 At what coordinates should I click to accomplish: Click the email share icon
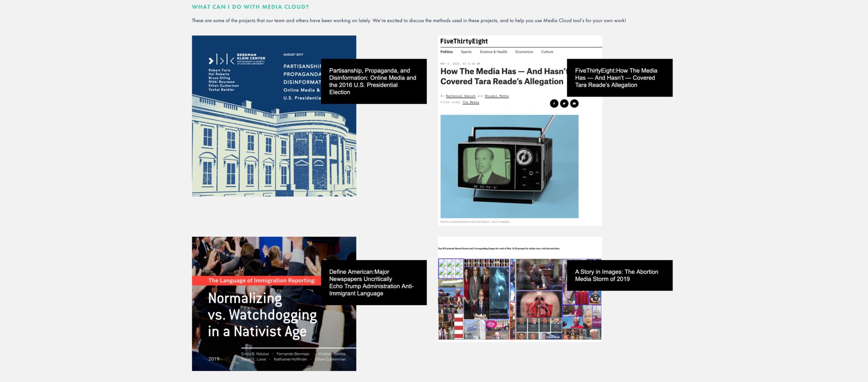574,104
